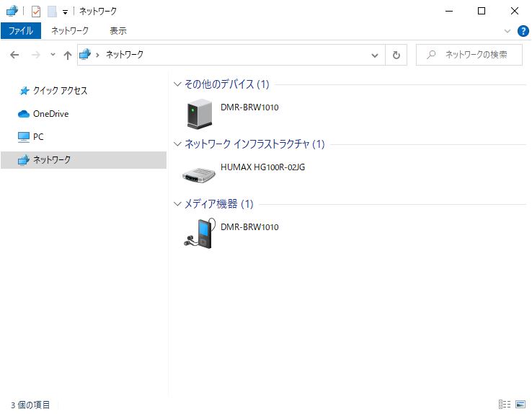
Task: Click the OneDrive cloud icon
Action: click(24, 114)
